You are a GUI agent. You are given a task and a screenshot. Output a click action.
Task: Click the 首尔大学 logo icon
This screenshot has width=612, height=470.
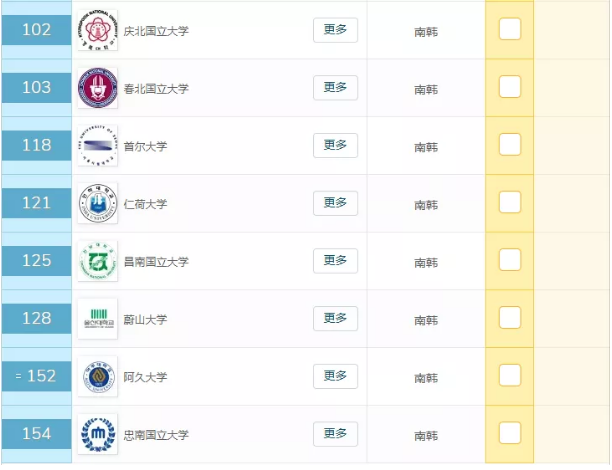(97, 146)
